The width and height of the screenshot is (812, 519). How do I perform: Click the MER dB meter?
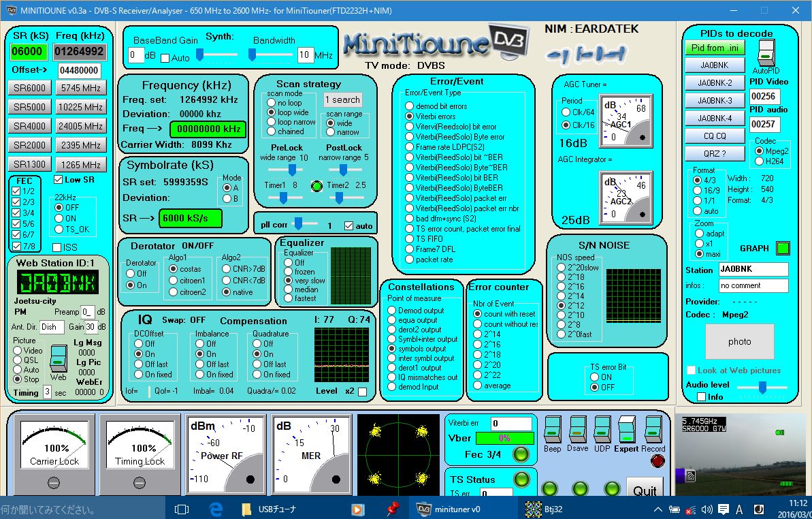(312, 454)
